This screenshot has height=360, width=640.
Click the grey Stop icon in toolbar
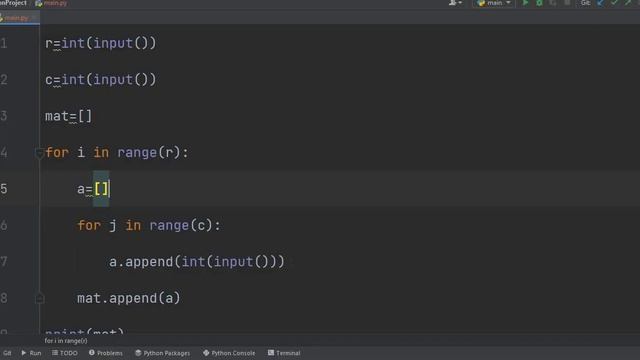(567, 3)
